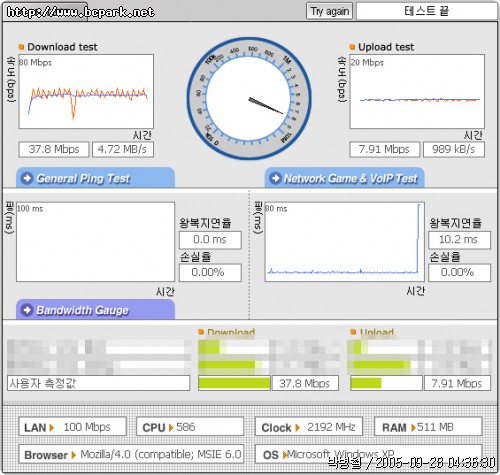Open the General Ping Test tab
500x475 pixels.
[x=95, y=178]
